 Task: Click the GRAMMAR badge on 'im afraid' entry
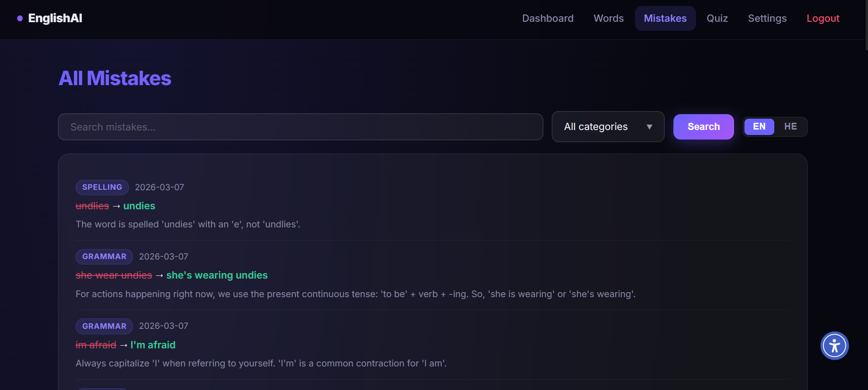click(104, 326)
